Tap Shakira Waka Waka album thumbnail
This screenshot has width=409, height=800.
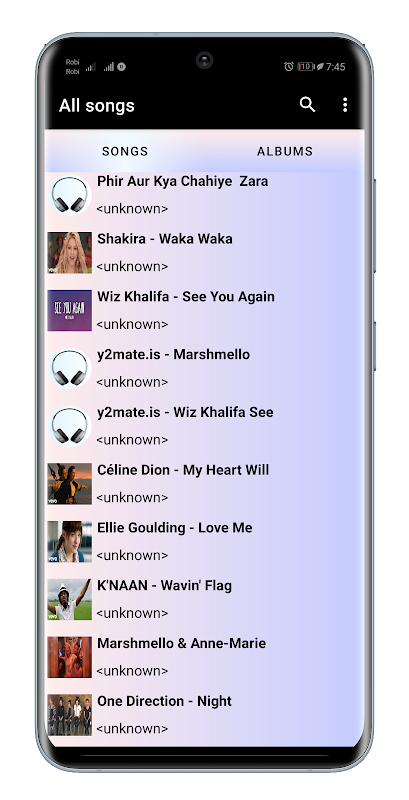pyautogui.click(x=70, y=253)
